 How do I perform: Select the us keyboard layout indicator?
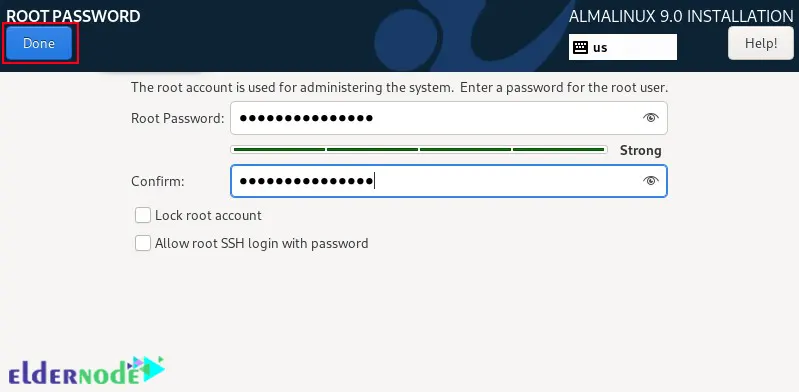click(x=623, y=47)
